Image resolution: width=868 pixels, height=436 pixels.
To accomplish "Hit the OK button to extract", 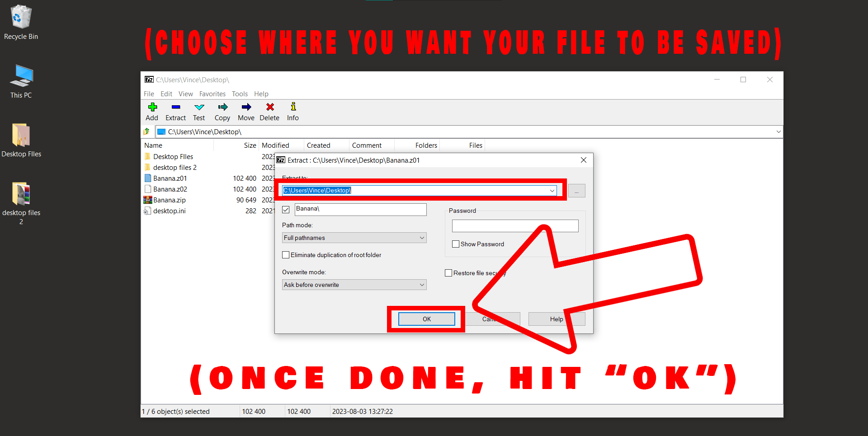I will [x=426, y=319].
